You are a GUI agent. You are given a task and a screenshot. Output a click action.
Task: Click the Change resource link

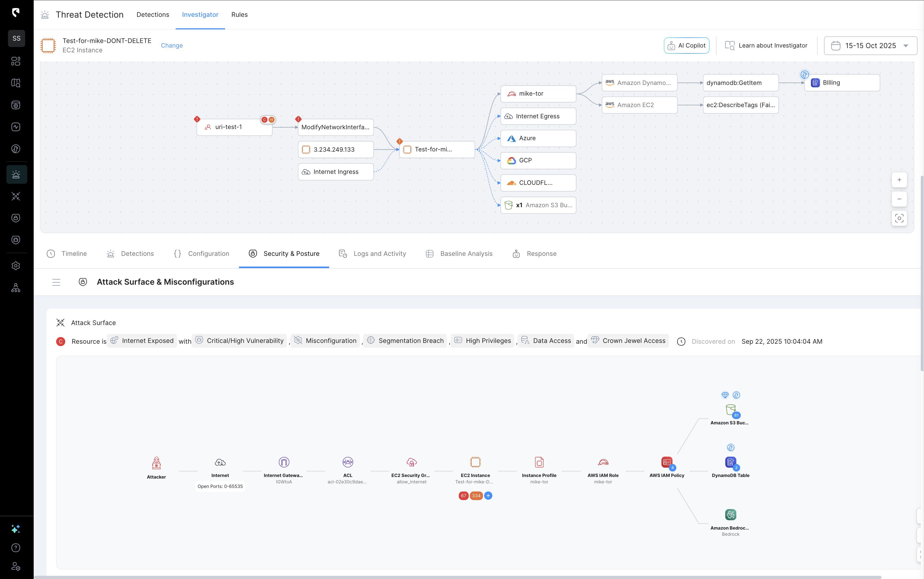click(171, 46)
